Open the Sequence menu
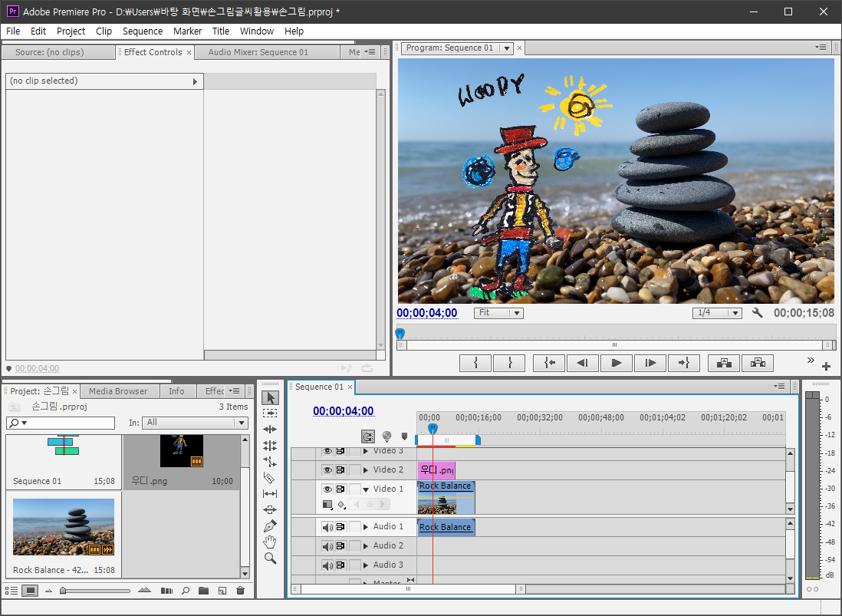The height and width of the screenshot is (616, 842). pos(143,31)
